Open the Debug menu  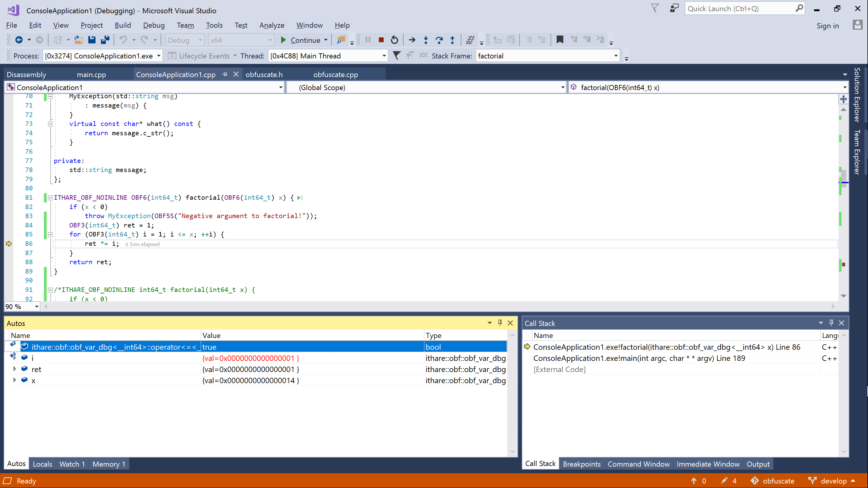click(x=154, y=25)
